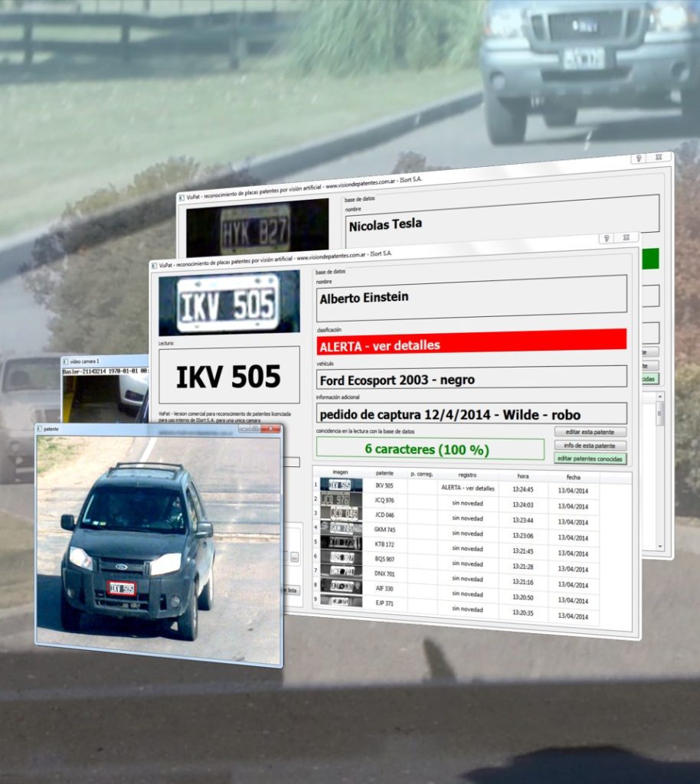Click the 'pedido de captura 12/4/2014' info field
This screenshot has width=700, height=784.
472,413
